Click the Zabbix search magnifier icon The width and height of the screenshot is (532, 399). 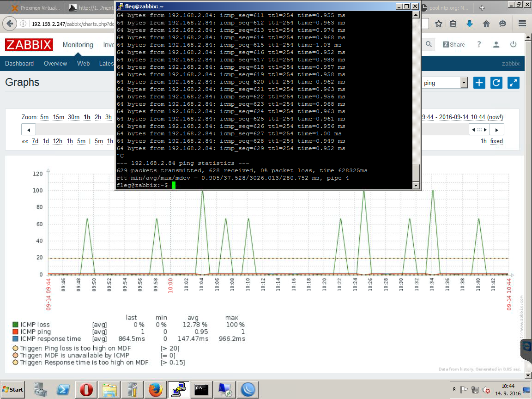(x=429, y=44)
